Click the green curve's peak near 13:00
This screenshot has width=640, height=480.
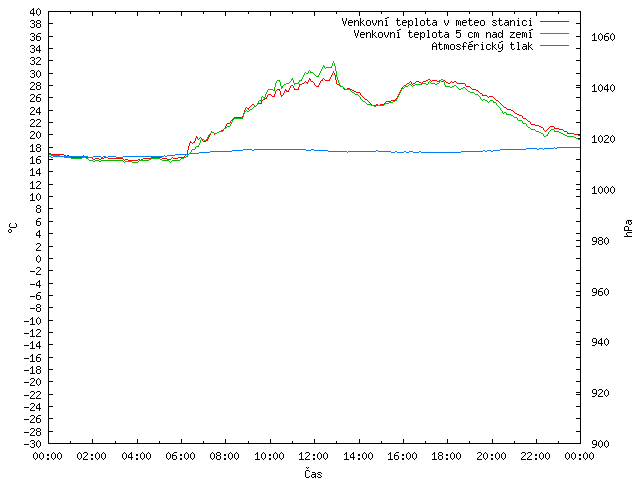coord(334,62)
